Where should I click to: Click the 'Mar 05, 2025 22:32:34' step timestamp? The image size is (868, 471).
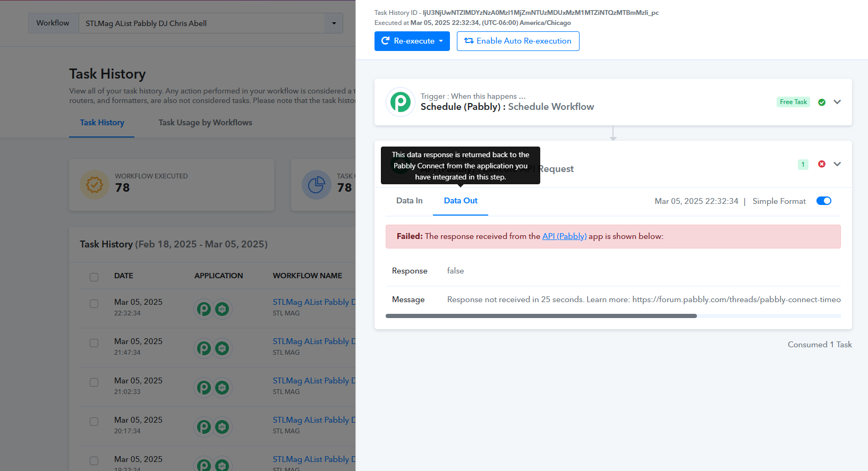[696, 201]
